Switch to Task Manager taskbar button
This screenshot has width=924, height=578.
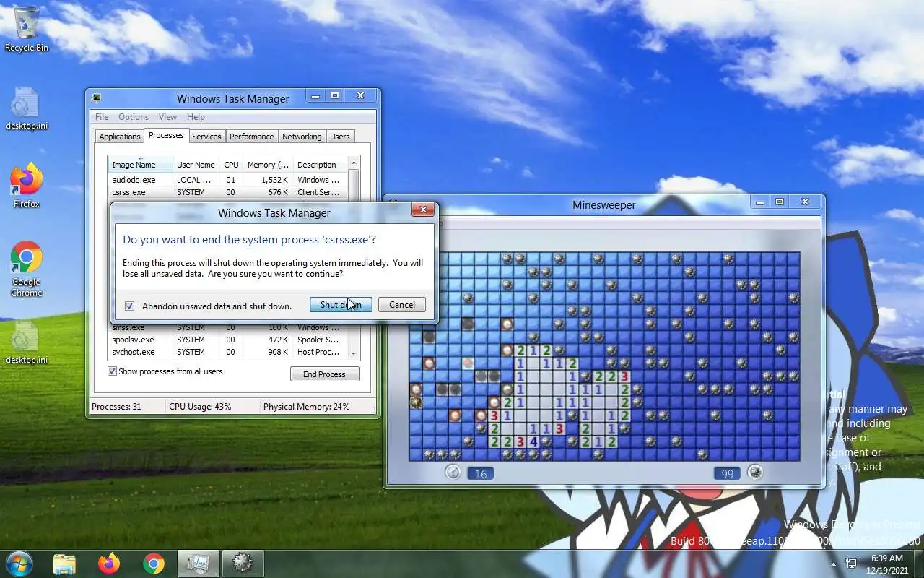click(x=199, y=564)
